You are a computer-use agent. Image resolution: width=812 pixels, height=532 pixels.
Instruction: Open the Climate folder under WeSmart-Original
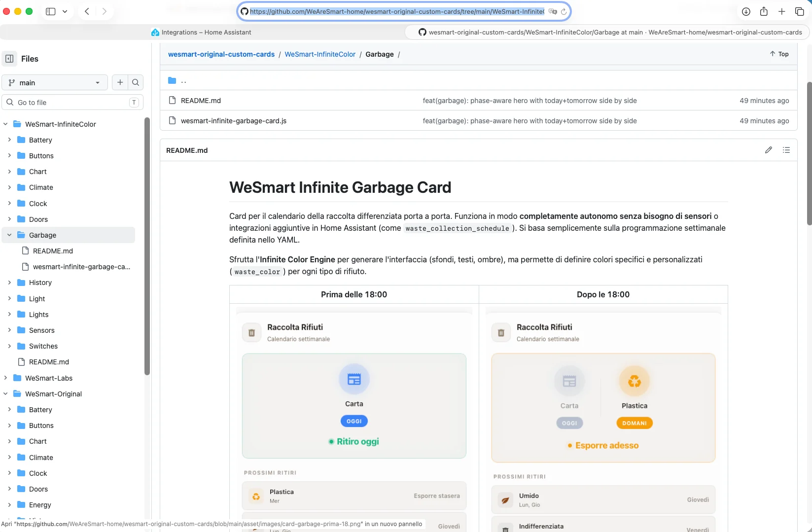[41, 458]
